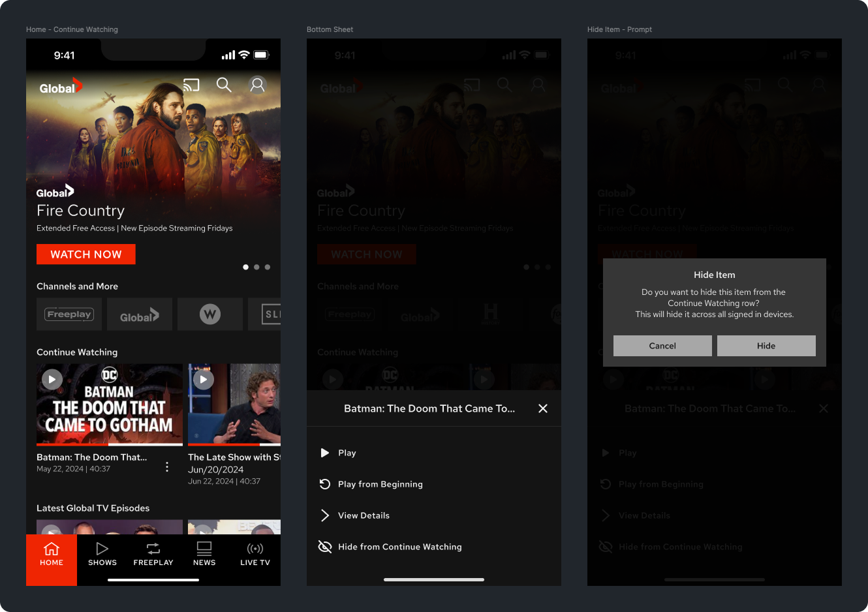The image size is (868, 612).
Task: Switch to SHOWS tab
Action: (x=102, y=555)
